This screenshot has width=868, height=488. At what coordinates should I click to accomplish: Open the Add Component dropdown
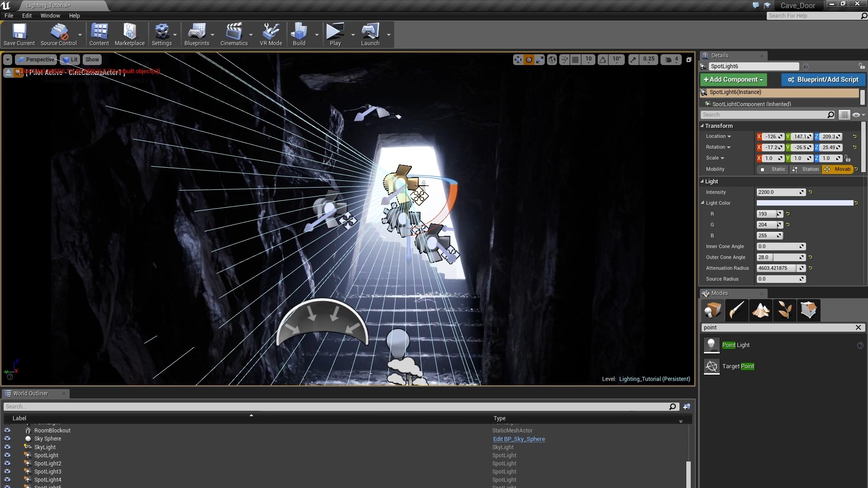733,80
